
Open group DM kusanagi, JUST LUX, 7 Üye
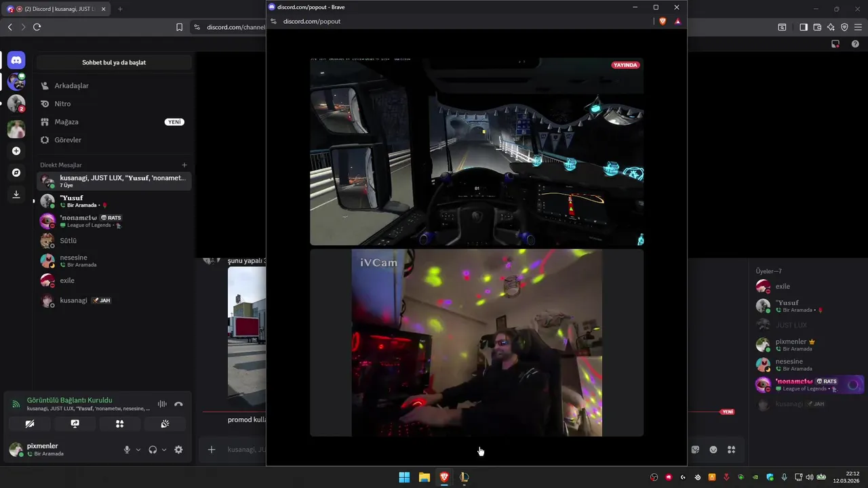[114, 181]
